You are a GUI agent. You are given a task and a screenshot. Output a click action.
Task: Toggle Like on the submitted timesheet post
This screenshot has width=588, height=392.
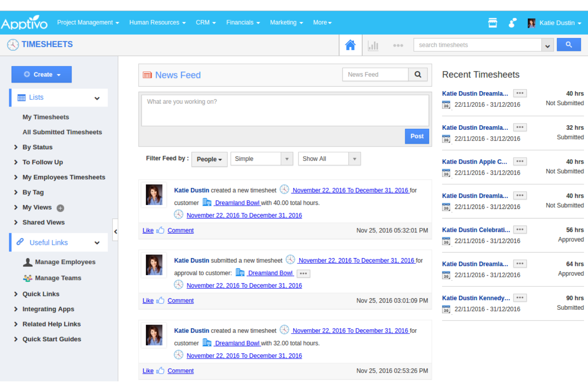147,301
